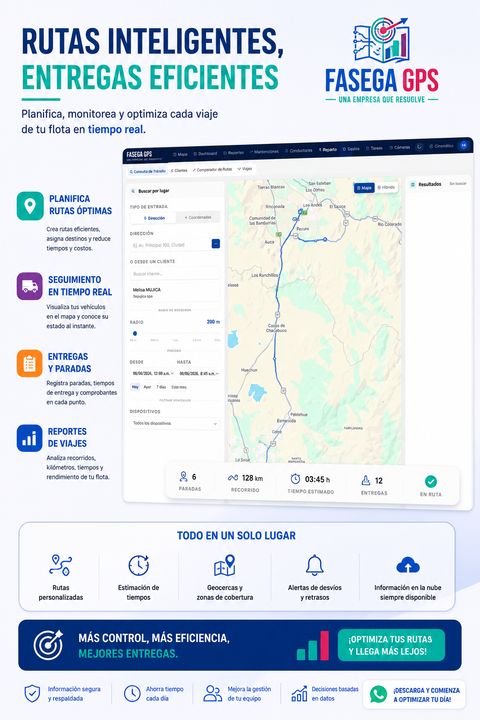Open the Hasta date-time dropdown
480x720 pixels.
(199, 373)
